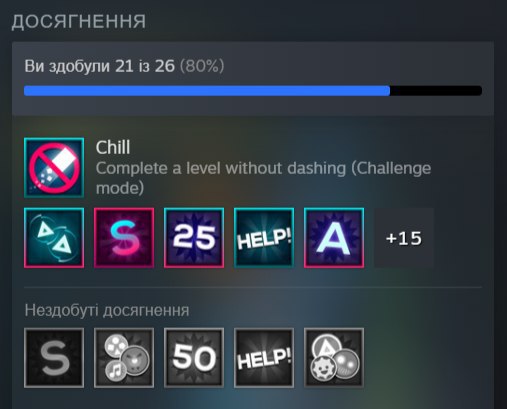Click the 'Ви здобули 21 із 26' text

point(99,66)
